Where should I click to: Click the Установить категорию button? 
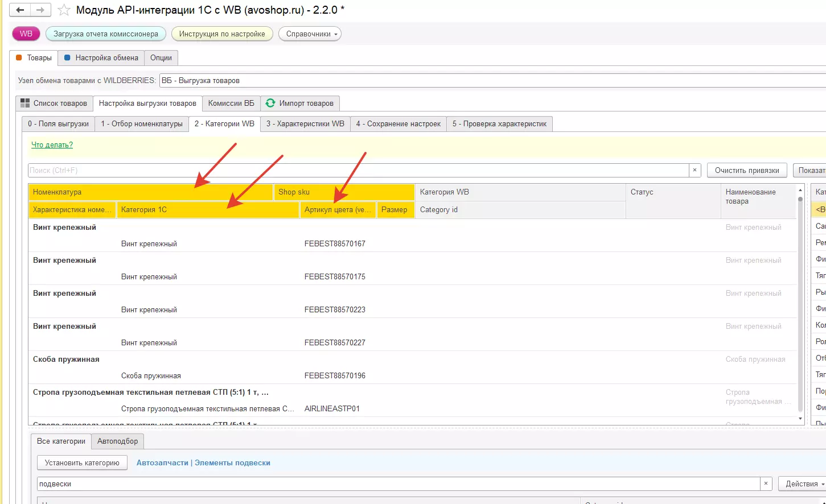point(82,462)
